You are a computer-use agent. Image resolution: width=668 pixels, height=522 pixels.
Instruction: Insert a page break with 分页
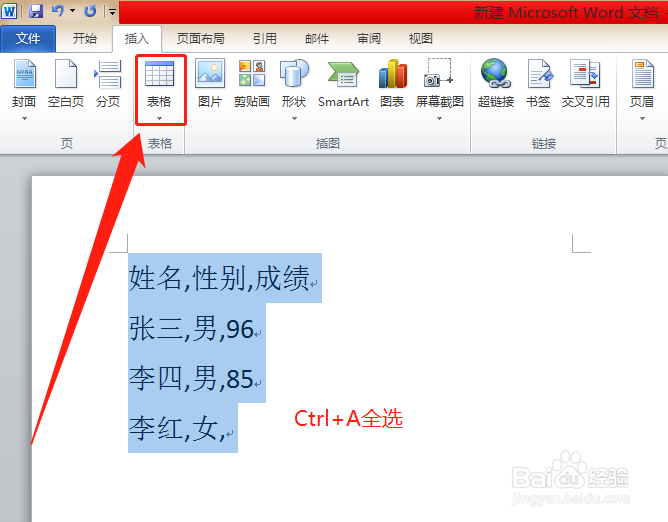point(108,83)
